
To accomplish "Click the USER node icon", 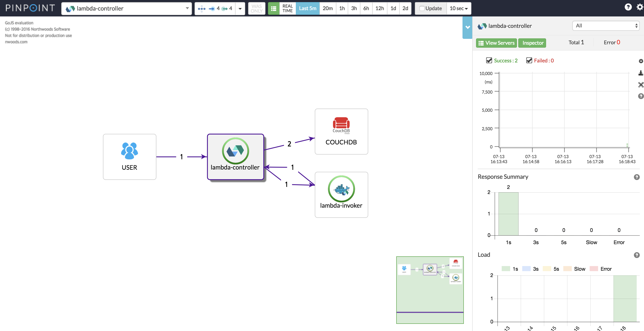I will tap(129, 151).
